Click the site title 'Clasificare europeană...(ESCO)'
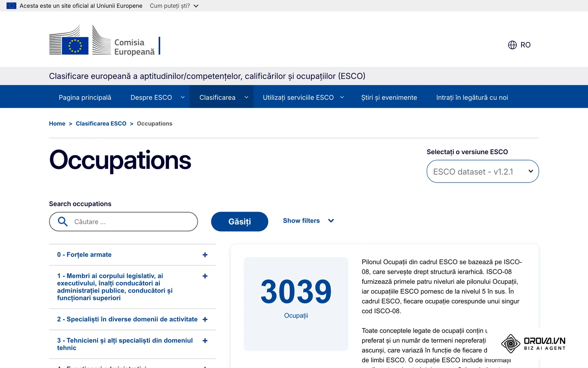Image resolution: width=588 pixels, height=368 pixels. tap(207, 76)
